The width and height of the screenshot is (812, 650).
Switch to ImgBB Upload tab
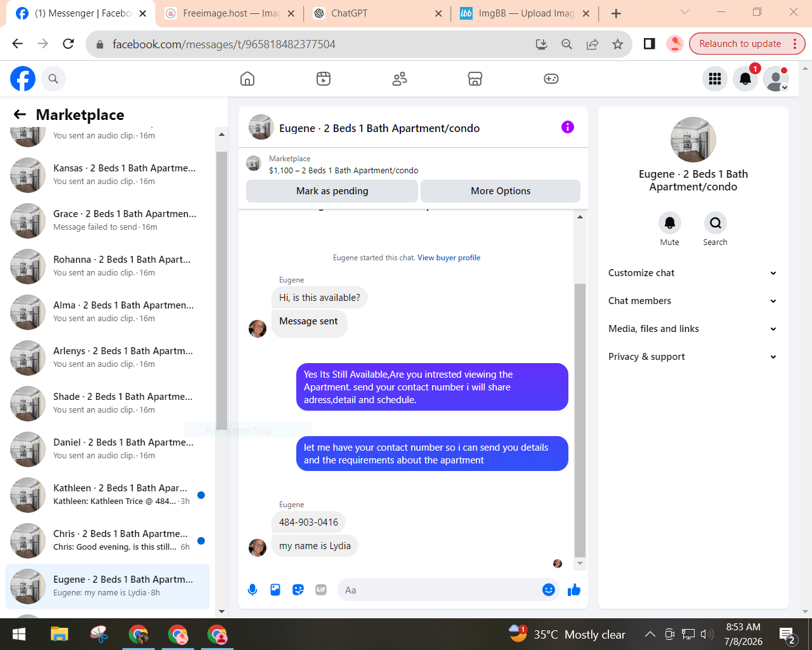click(x=524, y=13)
